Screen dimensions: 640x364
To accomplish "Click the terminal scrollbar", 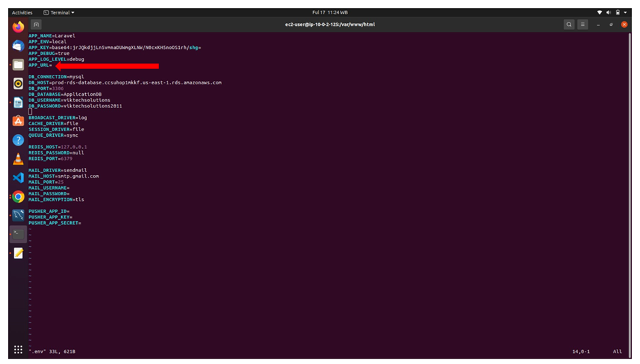I will [x=630, y=195].
